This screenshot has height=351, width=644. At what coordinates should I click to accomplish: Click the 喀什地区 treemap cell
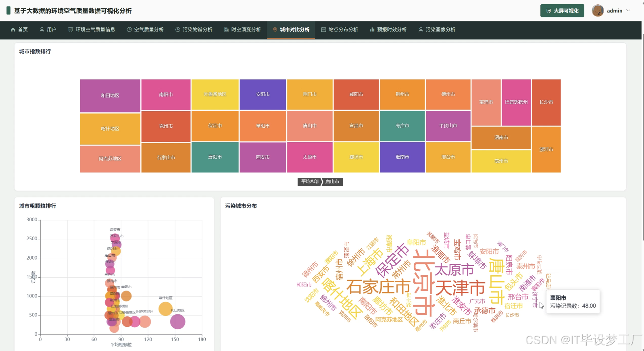tap(110, 129)
